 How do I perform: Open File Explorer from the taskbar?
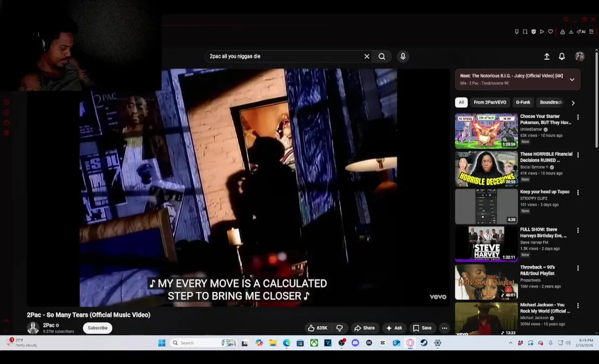tap(273, 343)
